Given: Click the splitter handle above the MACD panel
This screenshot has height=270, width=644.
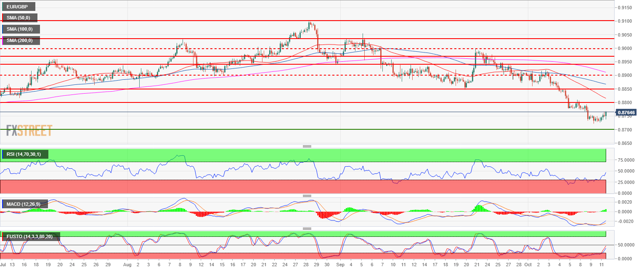Looking at the screenshot, I should point(307,196).
